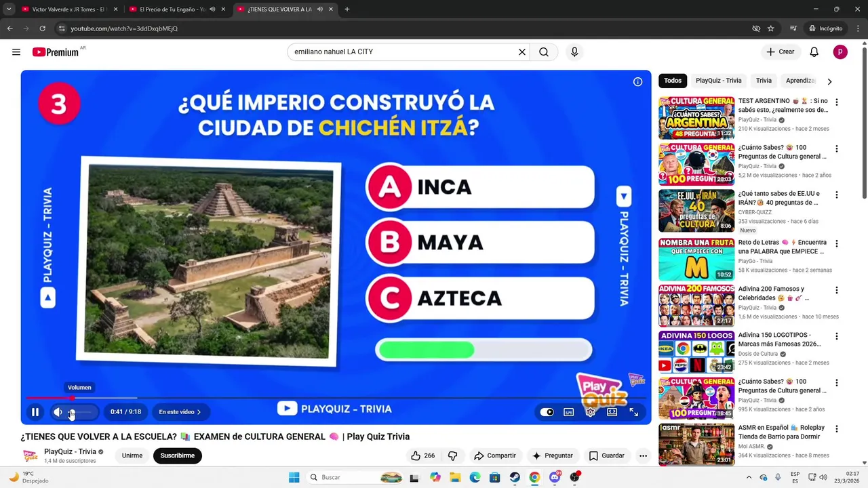Go back to the previous page
868x488 pixels.
click(x=10, y=28)
